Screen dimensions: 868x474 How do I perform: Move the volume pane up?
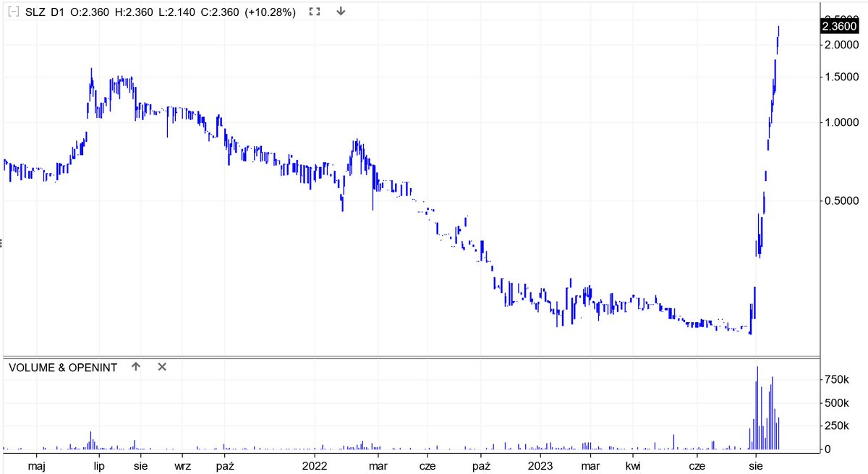[135, 367]
